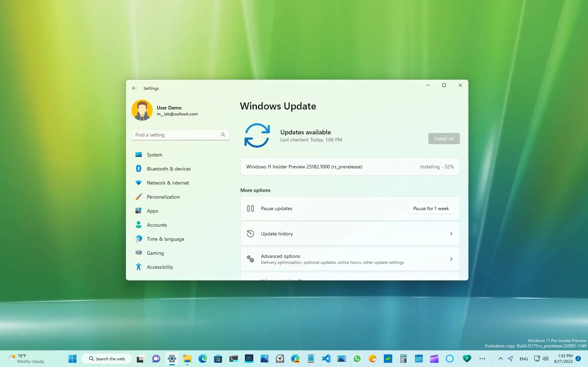Click the Installing 52% progress row
Viewport: 588px width, 367px height.
pyautogui.click(x=350, y=166)
